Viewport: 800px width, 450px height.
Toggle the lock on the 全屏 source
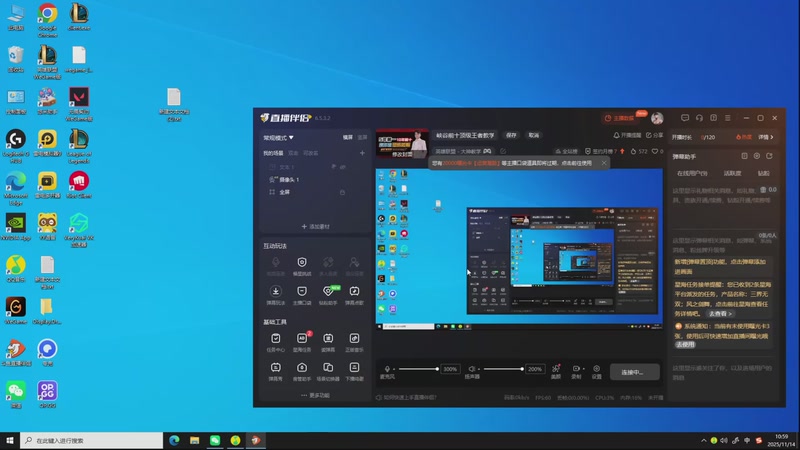click(x=342, y=192)
